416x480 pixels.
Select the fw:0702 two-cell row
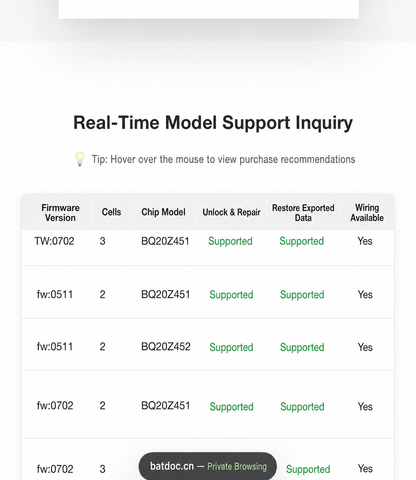pyautogui.click(x=208, y=404)
